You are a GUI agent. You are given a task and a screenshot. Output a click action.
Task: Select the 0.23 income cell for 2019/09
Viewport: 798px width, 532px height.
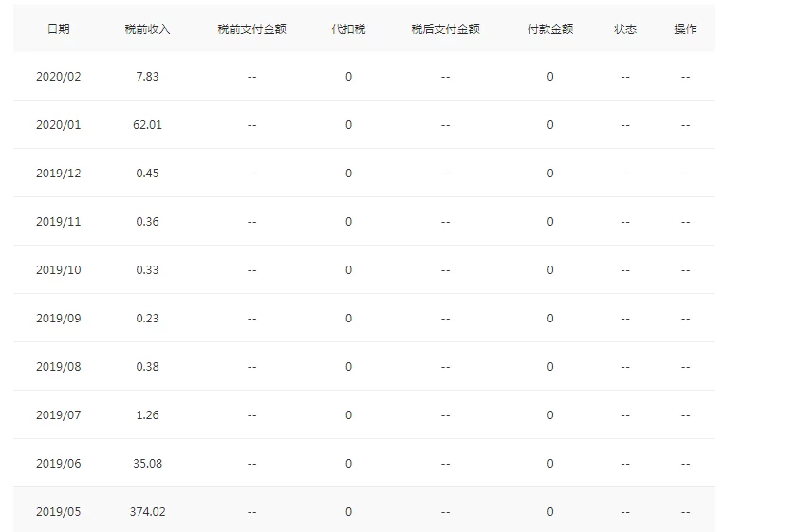tap(147, 319)
